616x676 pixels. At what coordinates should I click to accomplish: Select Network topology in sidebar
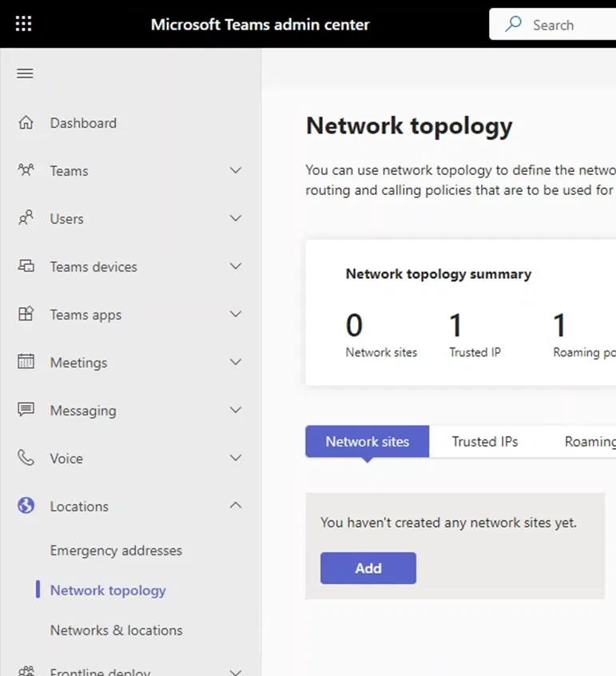tap(108, 591)
